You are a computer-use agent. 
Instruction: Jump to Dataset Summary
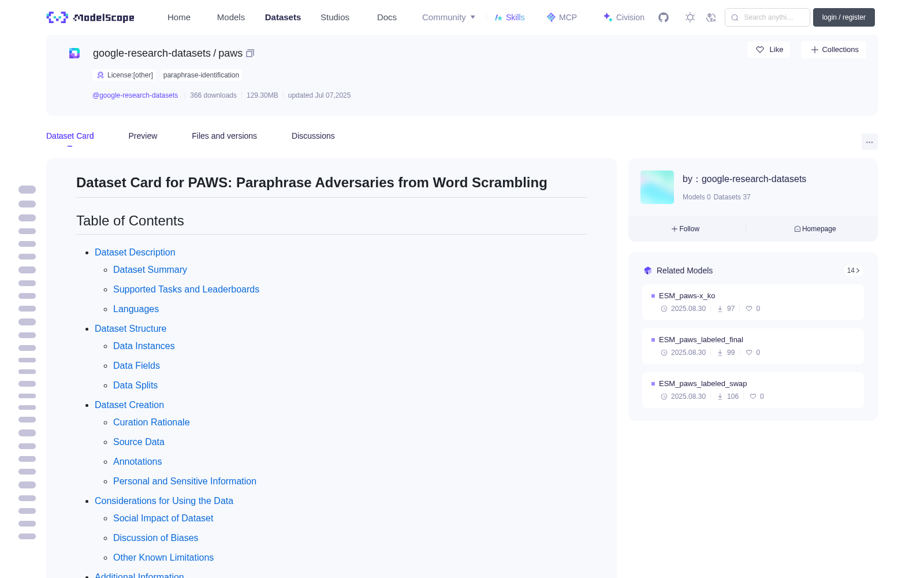pyautogui.click(x=150, y=269)
